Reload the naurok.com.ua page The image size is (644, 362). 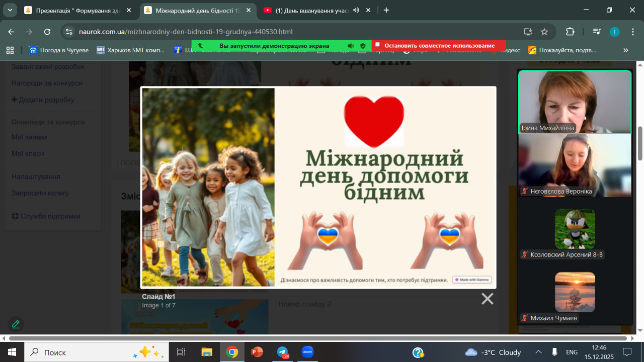tap(47, 32)
